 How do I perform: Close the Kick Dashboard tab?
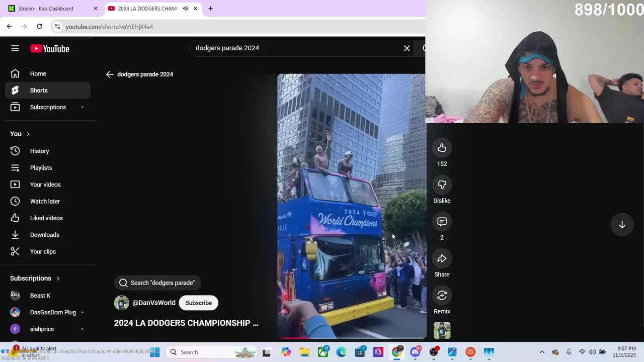[x=96, y=9]
